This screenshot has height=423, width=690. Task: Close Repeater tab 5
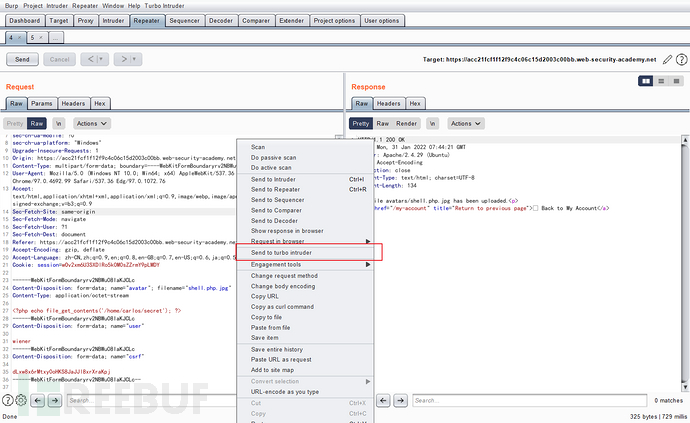[41, 37]
